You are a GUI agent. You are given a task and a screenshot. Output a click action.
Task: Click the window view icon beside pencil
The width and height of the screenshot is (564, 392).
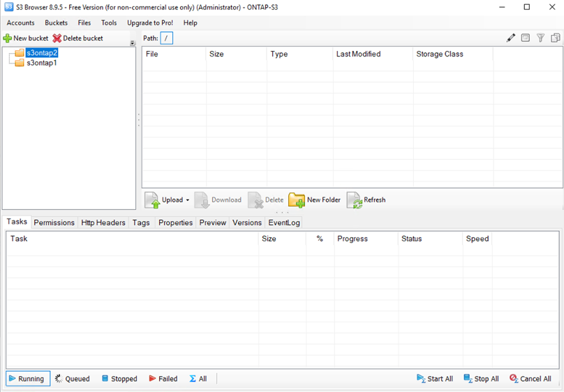[x=525, y=38]
